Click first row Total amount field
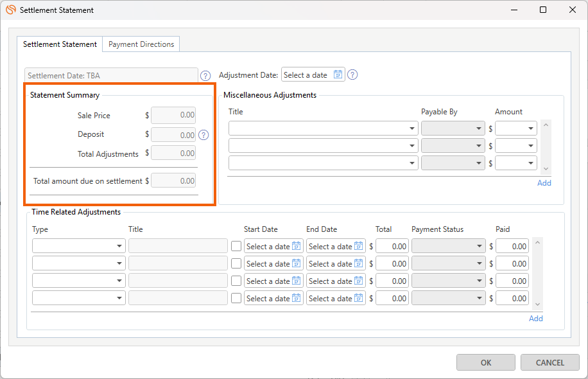This screenshot has height=379, width=588. [392, 246]
